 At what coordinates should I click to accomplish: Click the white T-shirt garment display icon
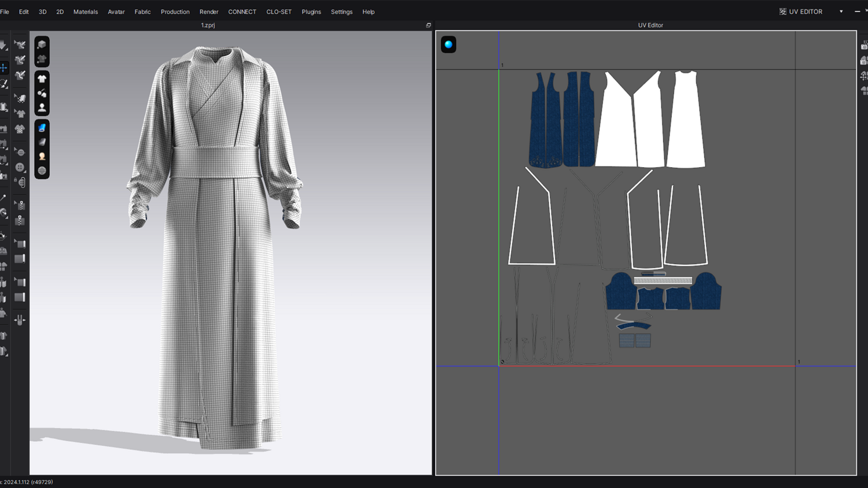[42, 79]
